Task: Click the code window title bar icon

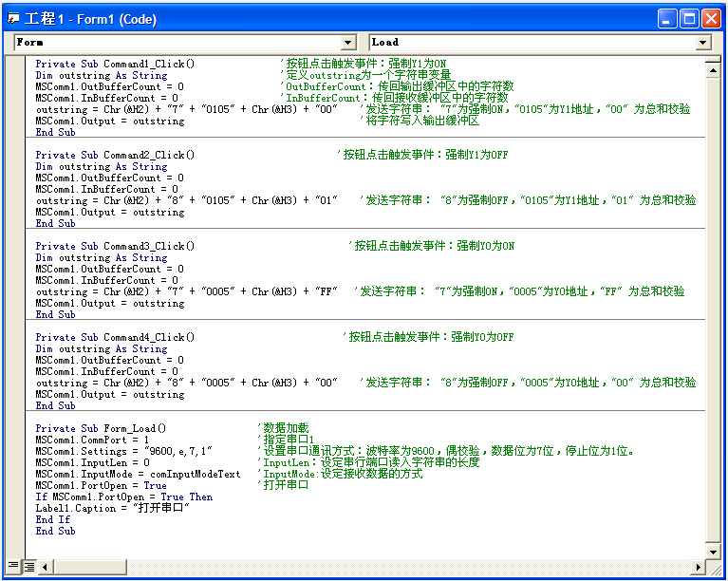Action: coord(14,18)
